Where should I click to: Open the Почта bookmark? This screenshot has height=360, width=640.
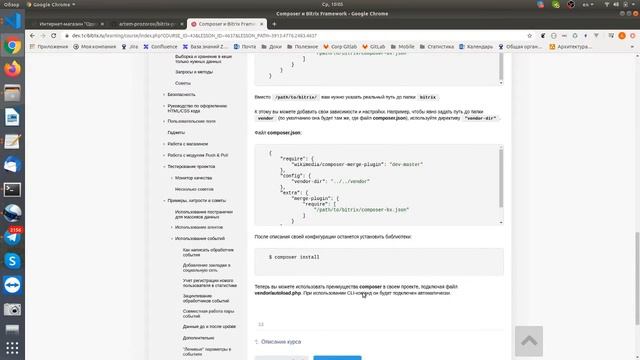(245, 47)
